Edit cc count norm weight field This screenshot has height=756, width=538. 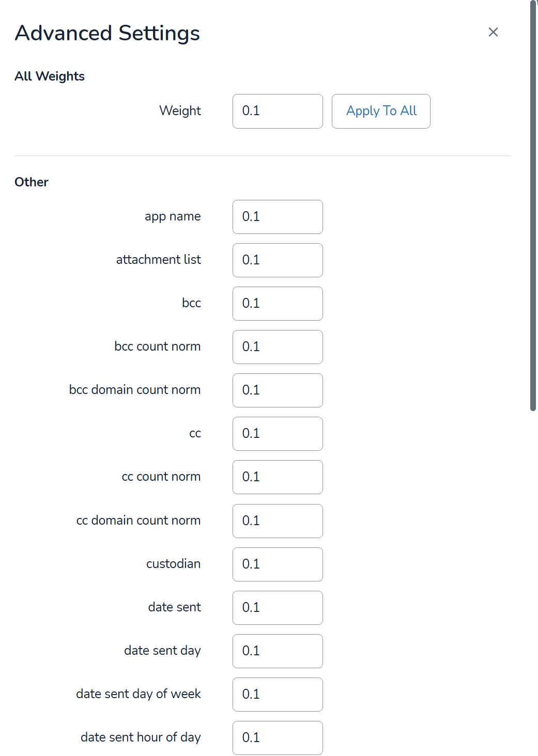278,477
